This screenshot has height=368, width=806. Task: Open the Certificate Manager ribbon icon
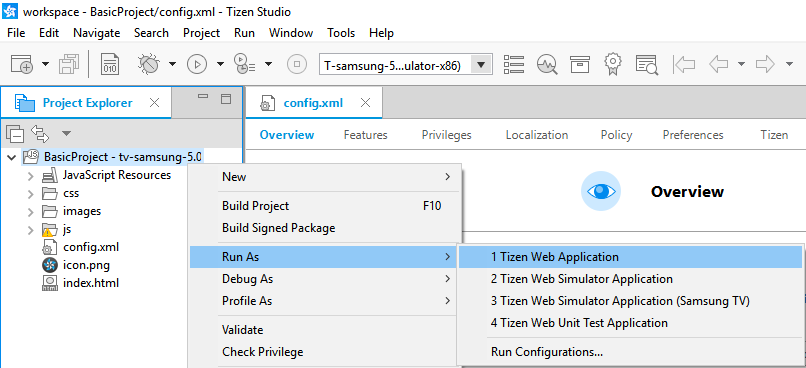[x=612, y=64]
